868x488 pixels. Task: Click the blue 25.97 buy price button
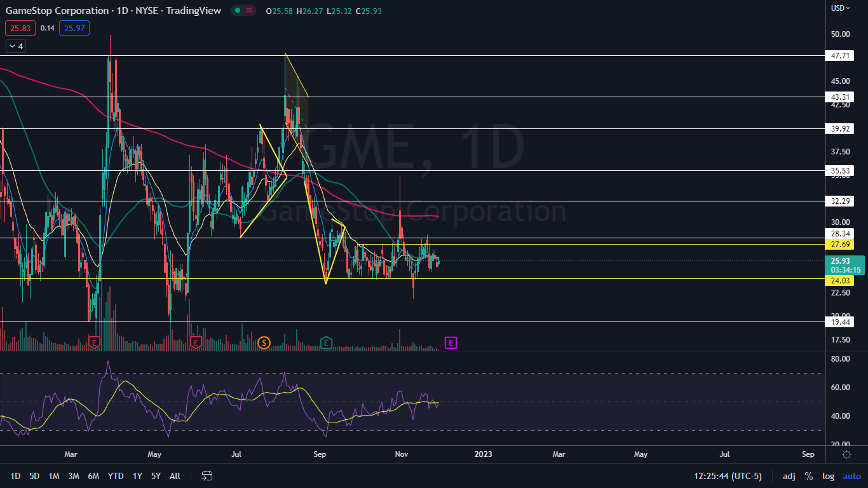pos(74,28)
